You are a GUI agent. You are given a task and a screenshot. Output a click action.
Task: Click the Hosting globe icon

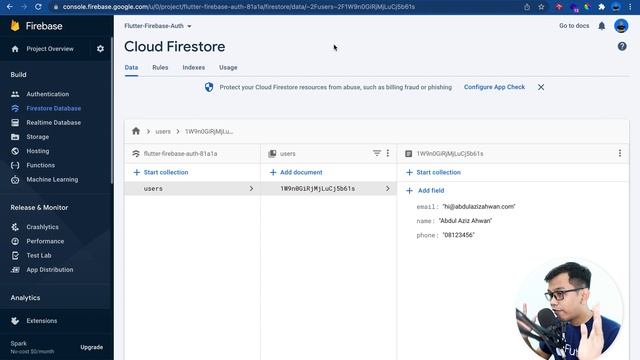(15, 151)
